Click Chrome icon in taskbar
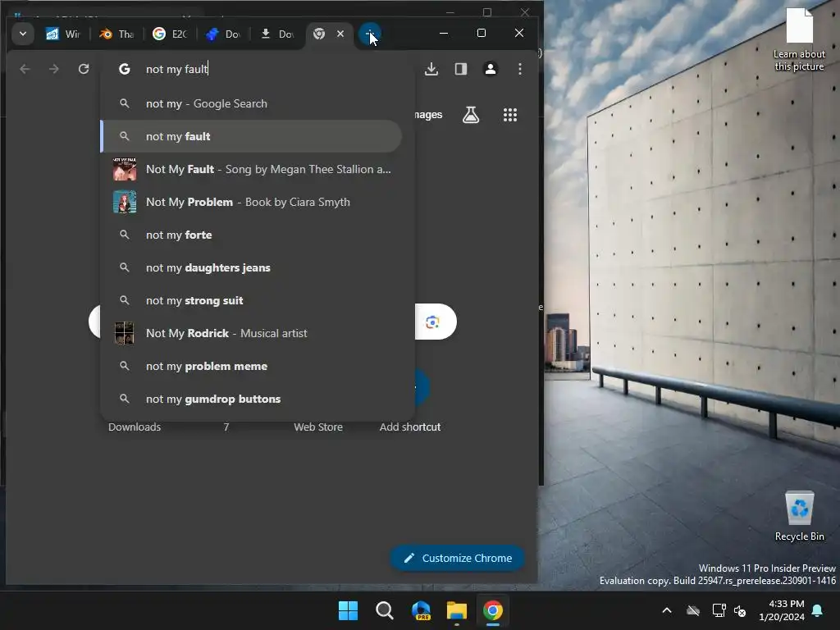The height and width of the screenshot is (630, 840). tap(493, 610)
